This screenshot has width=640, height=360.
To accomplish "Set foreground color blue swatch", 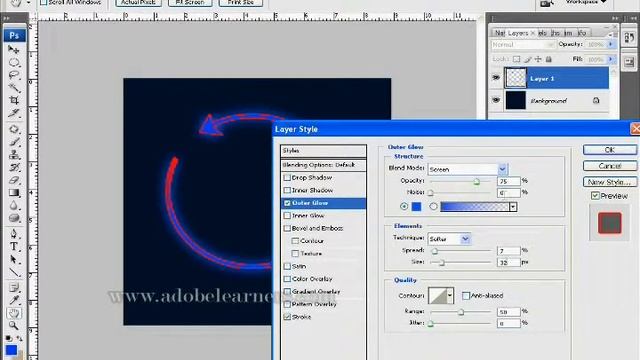I will click(11, 350).
